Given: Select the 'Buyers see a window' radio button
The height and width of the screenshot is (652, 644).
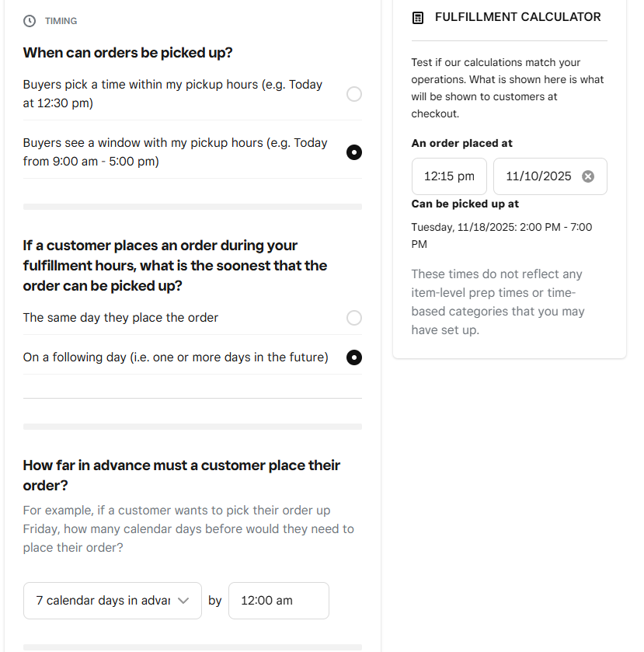Looking at the screenshot, I should point(354,152).
